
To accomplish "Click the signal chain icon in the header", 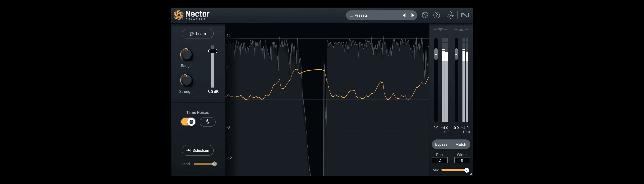I will [x=450, y=15].
